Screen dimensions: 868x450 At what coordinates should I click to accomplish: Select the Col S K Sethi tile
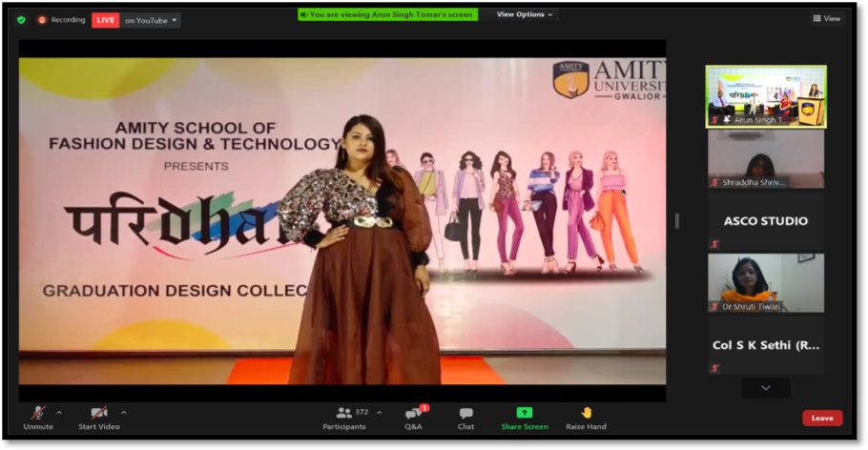pyautogui.click(x=766, y=345)
